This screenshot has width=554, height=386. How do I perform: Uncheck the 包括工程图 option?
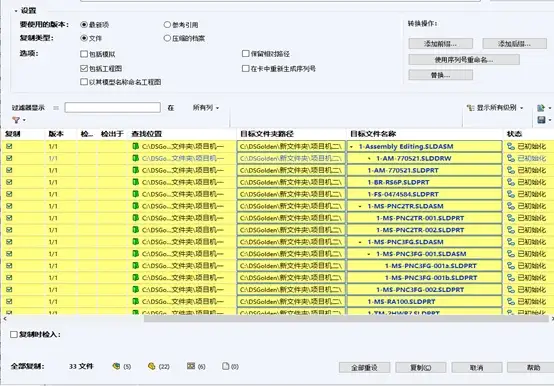click(84, 68)
